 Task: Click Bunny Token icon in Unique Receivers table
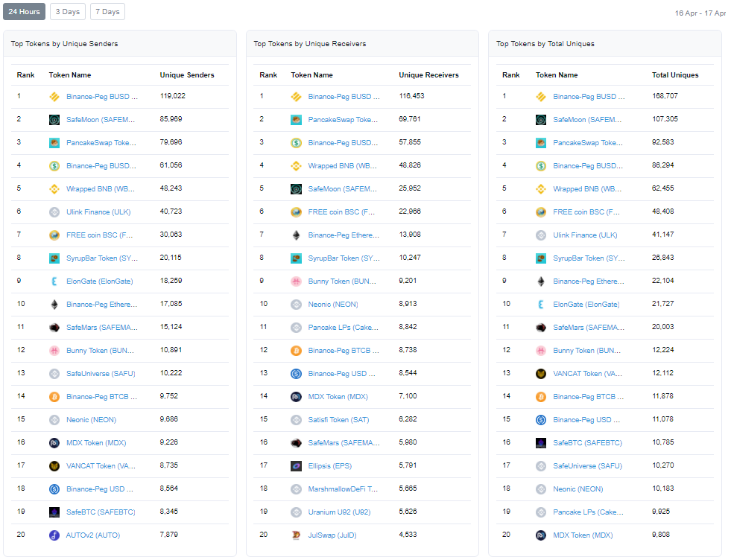(296, 281)
